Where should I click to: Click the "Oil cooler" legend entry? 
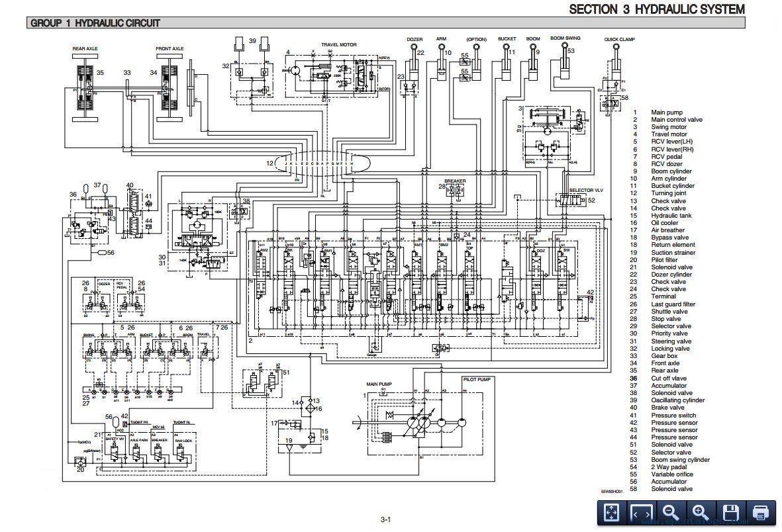pyautogui.click(x=665, y=223)
